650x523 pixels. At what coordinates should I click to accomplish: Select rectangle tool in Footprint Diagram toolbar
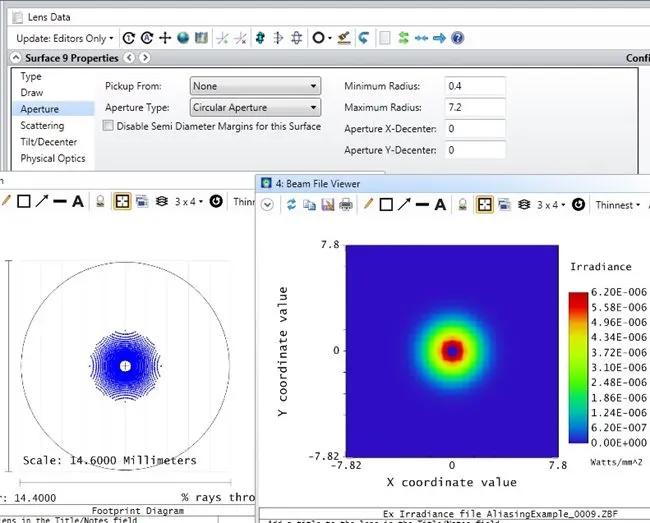click(x=24, y=201)
